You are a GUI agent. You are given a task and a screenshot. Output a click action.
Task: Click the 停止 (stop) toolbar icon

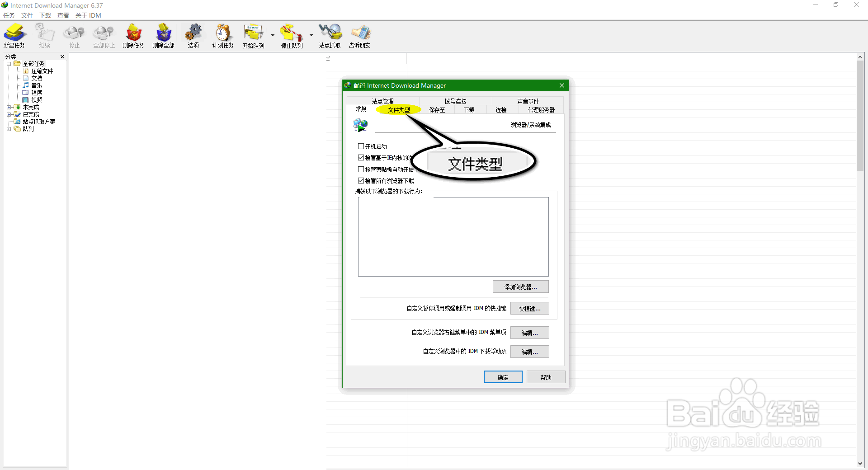coord(74,36)
